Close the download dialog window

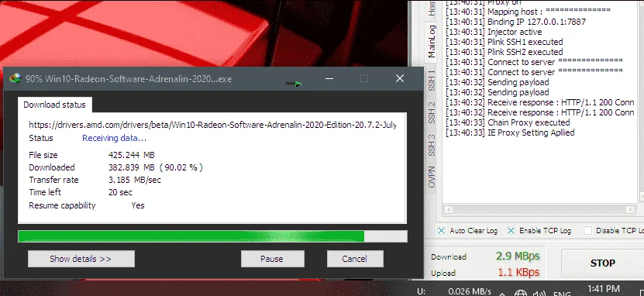pyautogui.click(x=400, y=78)
